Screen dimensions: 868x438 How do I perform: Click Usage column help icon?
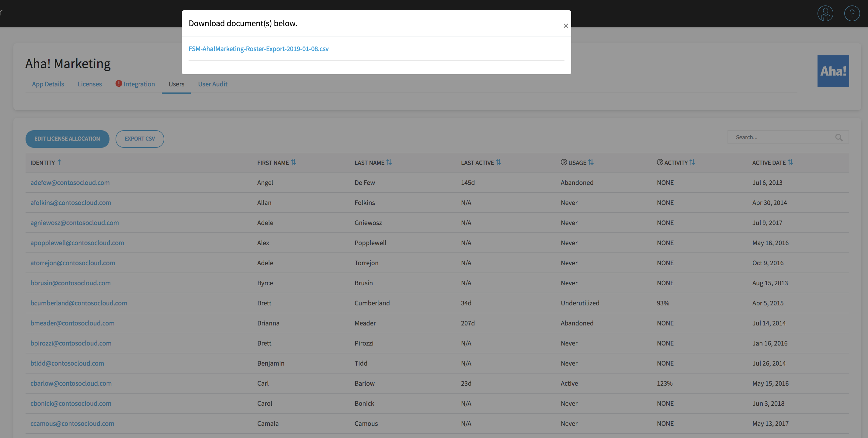[564, 162]
